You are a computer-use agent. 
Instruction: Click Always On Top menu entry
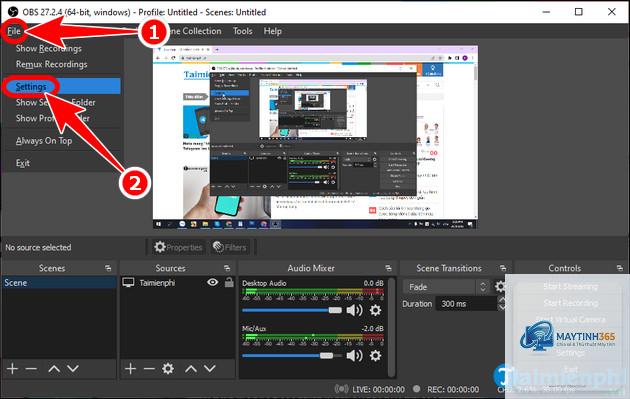click(x=44, y=141)
